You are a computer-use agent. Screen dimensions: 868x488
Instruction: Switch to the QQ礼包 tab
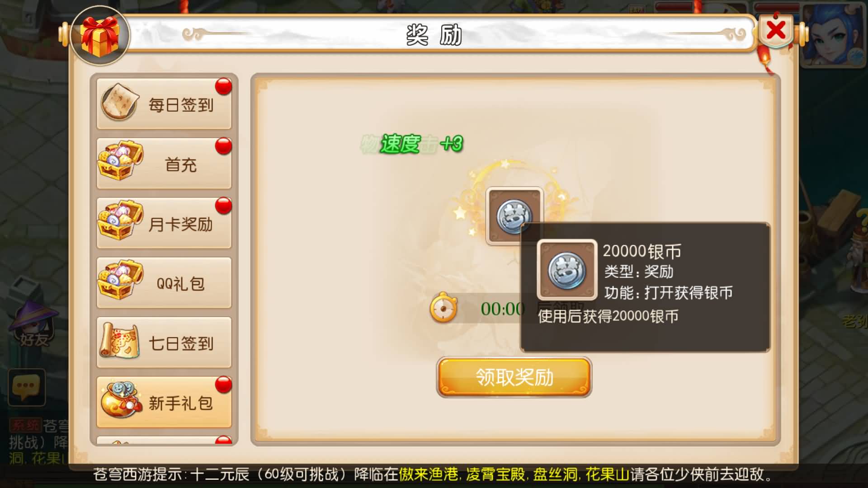pyautogui.click(x=164, y=283)
